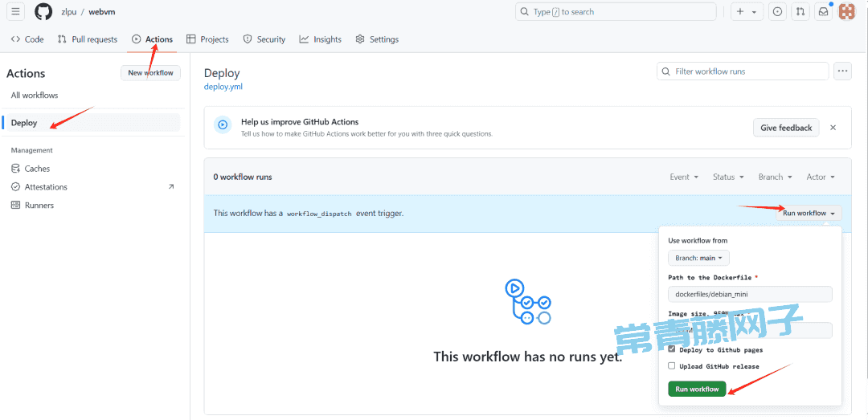Open Caches under Management
The height and width of the screenshot is (420, 868).
pyautogui.click(x=37, y=168)
